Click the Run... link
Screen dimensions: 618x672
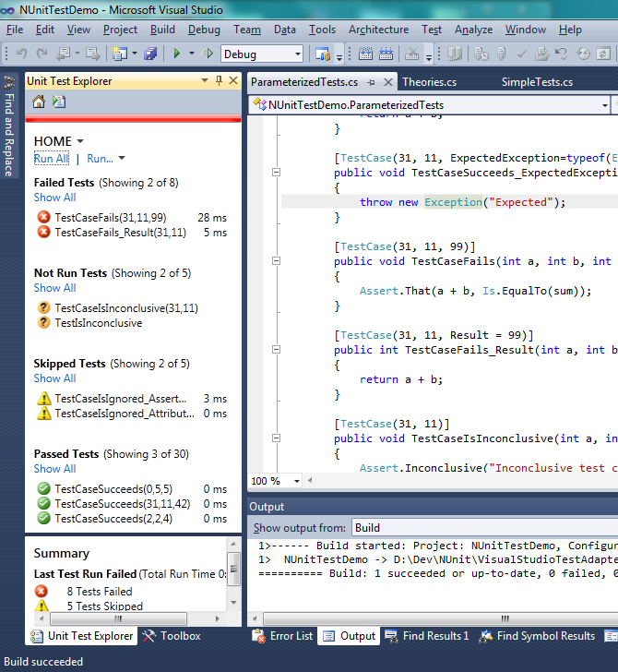pyautogui.click(x=100, y=159)
